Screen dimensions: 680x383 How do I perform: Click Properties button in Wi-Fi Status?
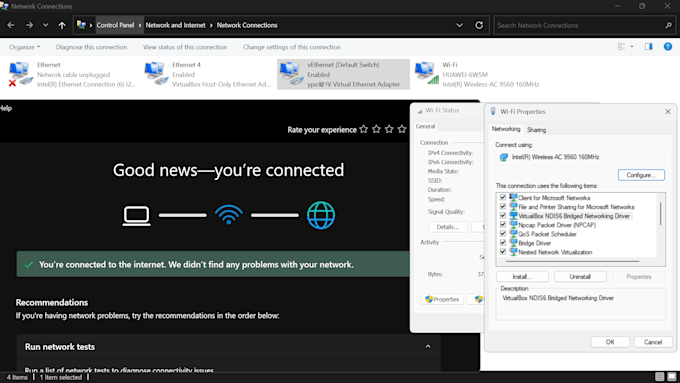[x=442, y=299]
